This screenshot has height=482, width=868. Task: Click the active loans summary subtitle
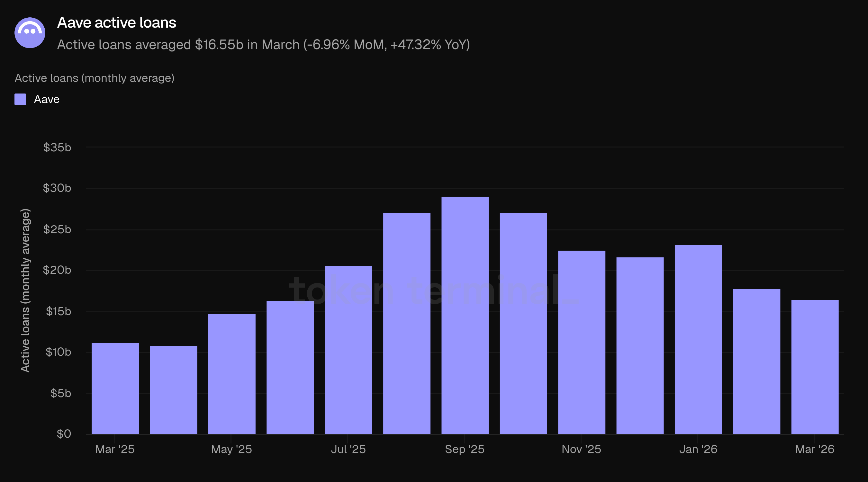click(x=263, y=45)
